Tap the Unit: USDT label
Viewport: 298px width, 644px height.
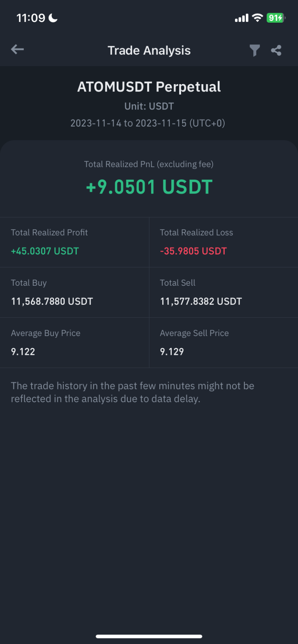pos(149,106)
